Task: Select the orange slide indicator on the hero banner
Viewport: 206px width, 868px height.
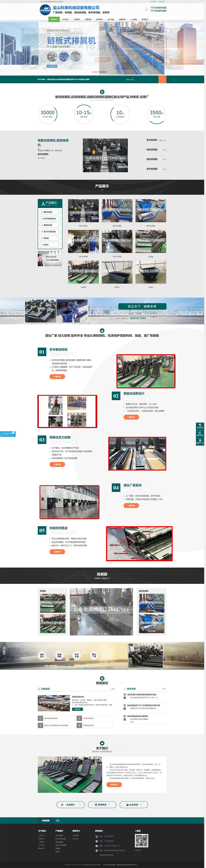Action: [x=95, y=72]
